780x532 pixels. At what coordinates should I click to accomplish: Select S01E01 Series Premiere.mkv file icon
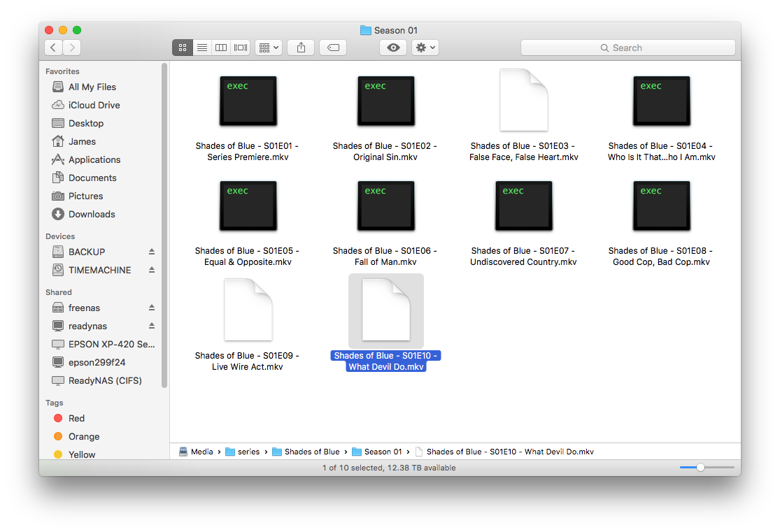248,101
